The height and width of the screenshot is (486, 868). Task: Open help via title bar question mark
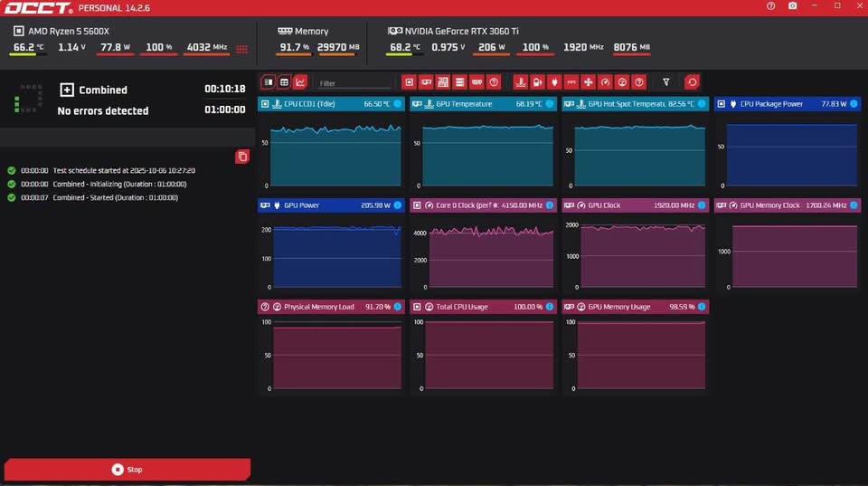click(770, 6)
